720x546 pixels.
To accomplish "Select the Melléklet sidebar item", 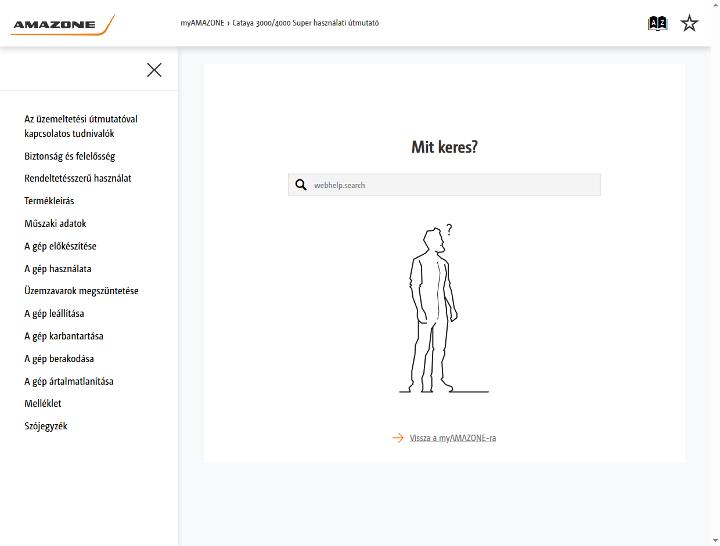I will 43,404.
